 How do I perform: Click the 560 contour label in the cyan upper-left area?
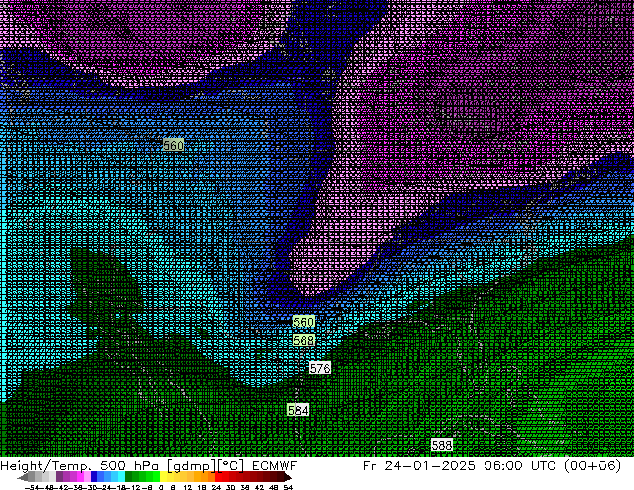pos(173,145)
